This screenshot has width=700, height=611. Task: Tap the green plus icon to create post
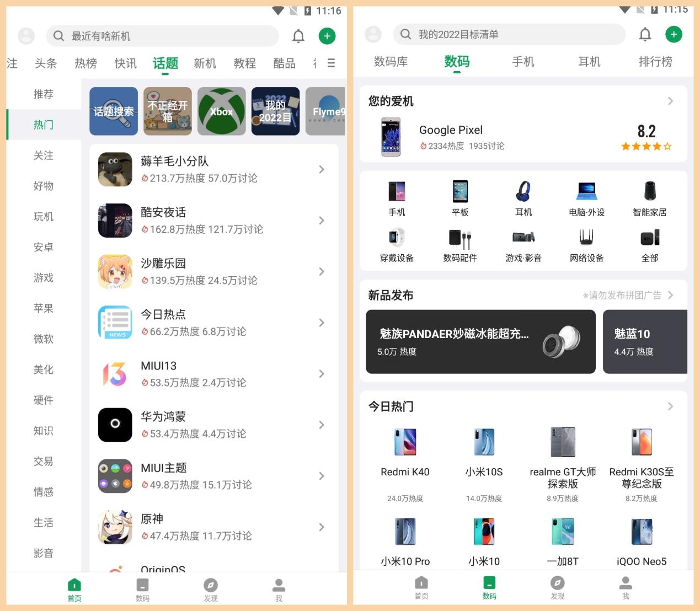(x=327, y=36)
